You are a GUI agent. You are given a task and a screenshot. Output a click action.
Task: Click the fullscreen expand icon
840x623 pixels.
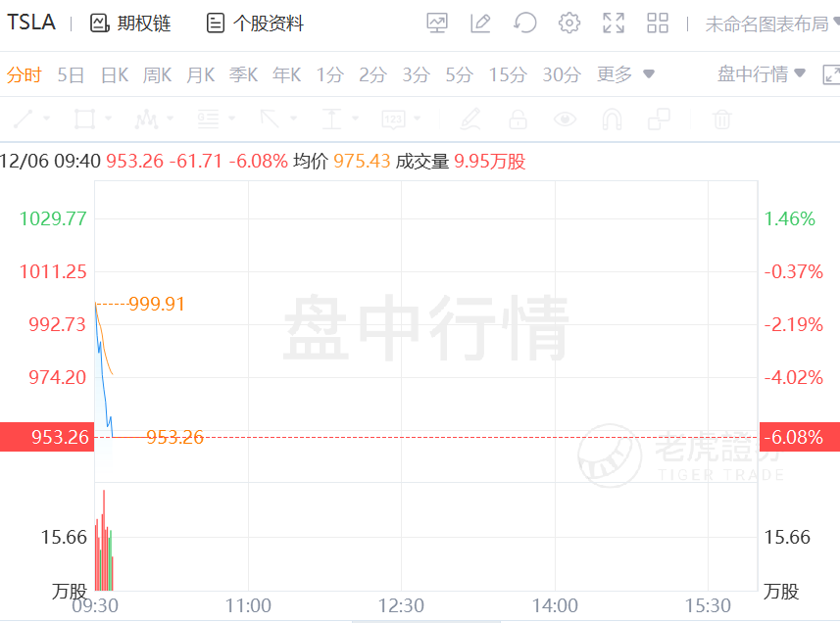614,23
